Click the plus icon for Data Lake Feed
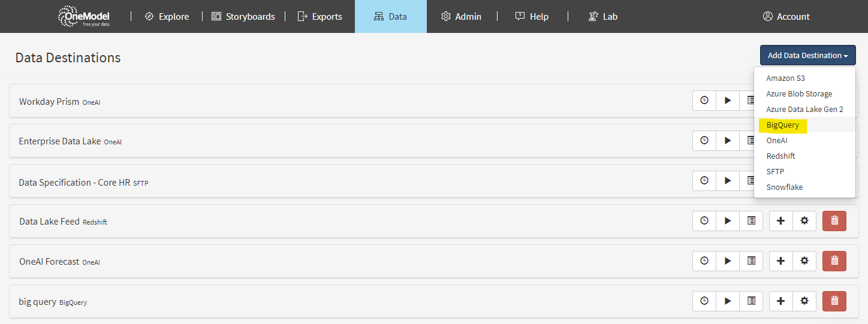This screenshot has height=324, width=868. click(x=780, y=221)
